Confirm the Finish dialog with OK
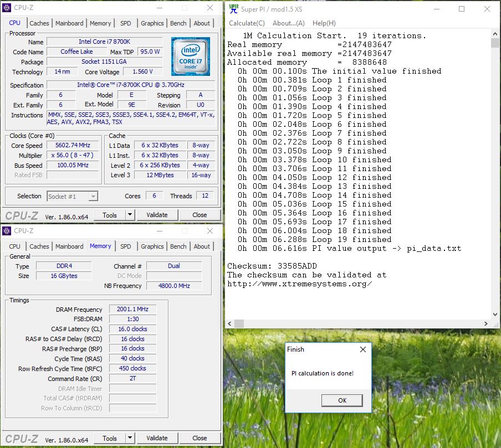 click(x=342, y=400)
